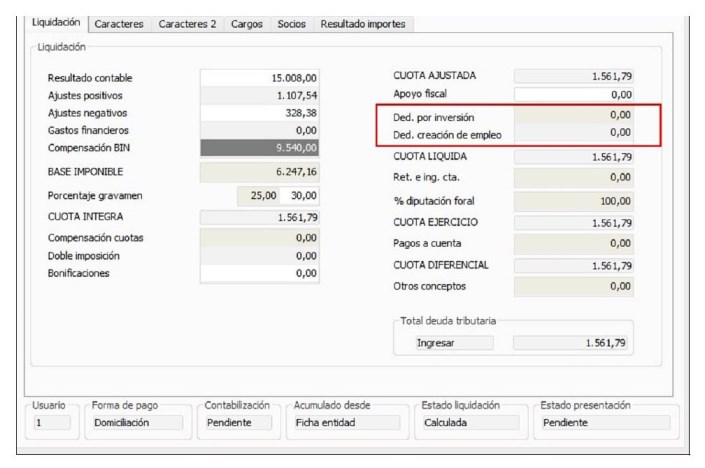Click the Doble imposición value field
705x468 pixels.
259,256
